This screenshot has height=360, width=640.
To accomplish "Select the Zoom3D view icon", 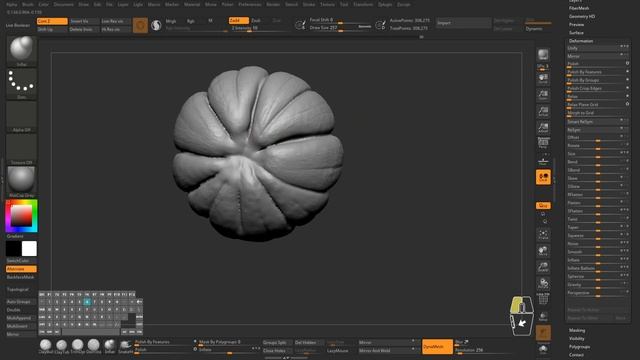I will tap(543, 267).
